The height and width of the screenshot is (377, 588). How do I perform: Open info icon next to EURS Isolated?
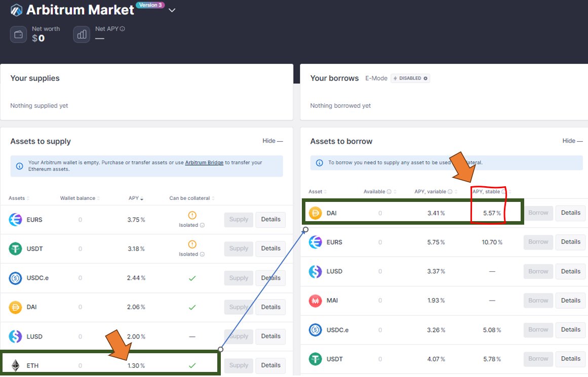click(202, 225)
